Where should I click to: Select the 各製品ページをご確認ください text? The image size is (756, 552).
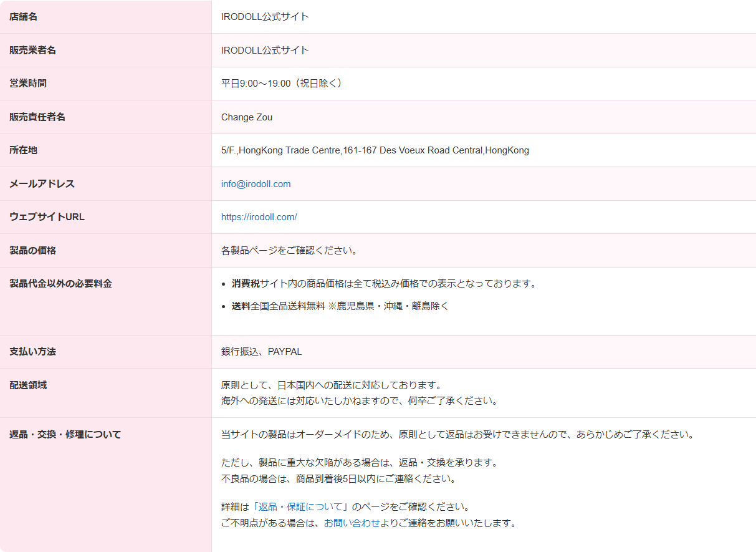coord(290,251)
